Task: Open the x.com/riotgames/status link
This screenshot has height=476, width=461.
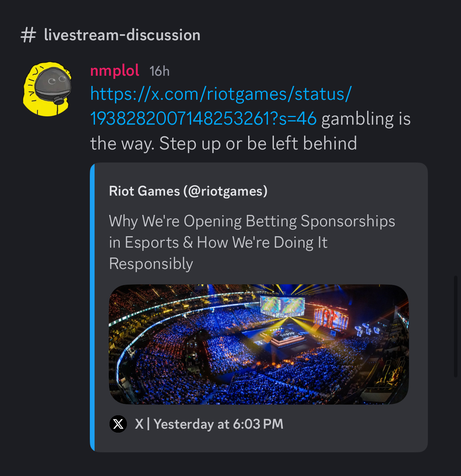Action: point(221,94)
